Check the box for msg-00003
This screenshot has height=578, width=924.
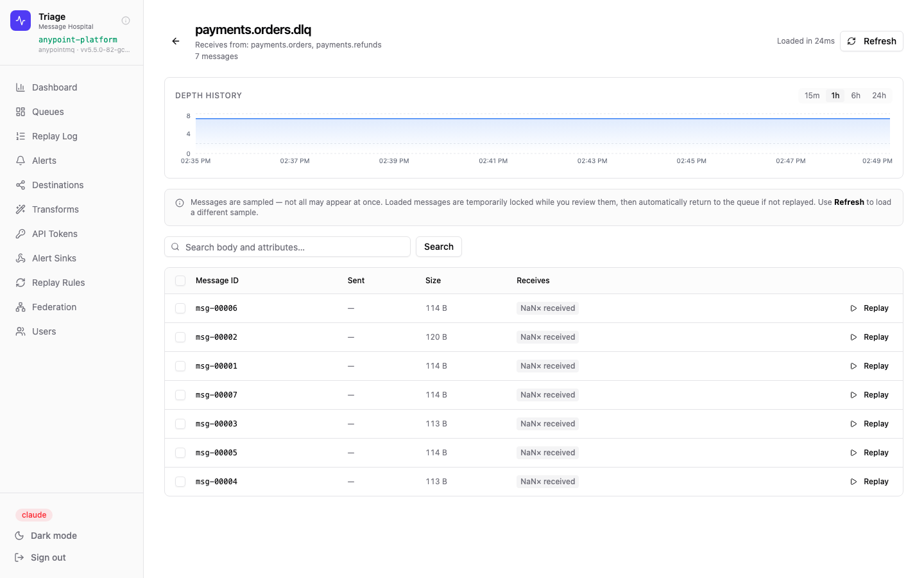click(x=180, y=424)
